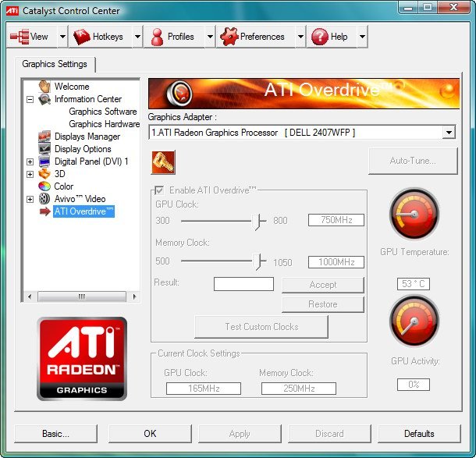Collapse the Information Center tree node
This screenshot has height=458, width=476.
pos(30,99)
